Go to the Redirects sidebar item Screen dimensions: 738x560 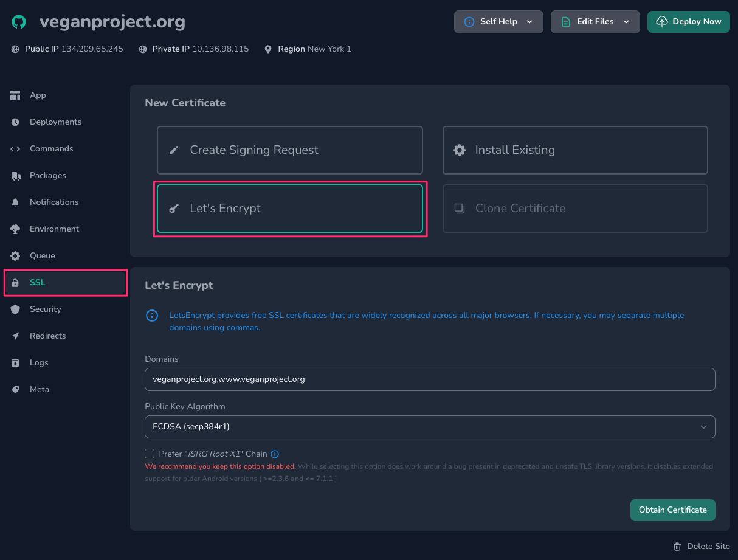point(47,336)
